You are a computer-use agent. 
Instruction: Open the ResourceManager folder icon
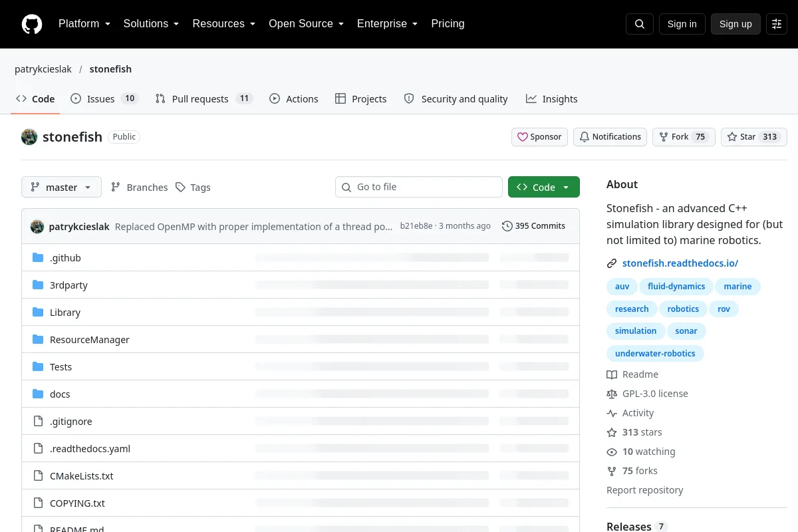38,340
